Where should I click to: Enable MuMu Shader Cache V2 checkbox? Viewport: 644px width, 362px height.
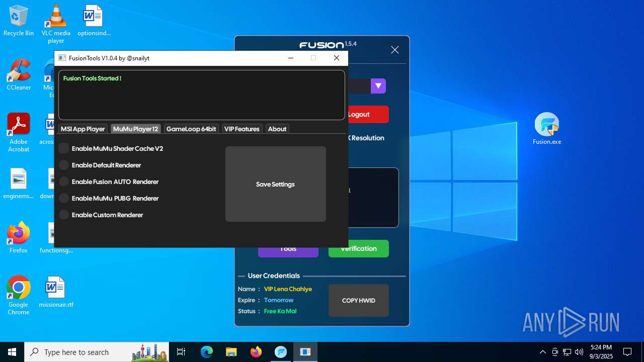point(64,148)
